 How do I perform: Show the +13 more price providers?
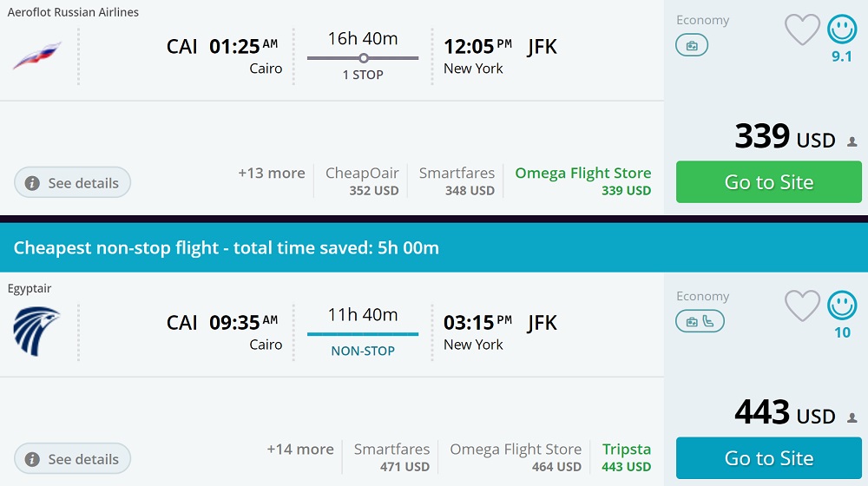tap(272, 174)
